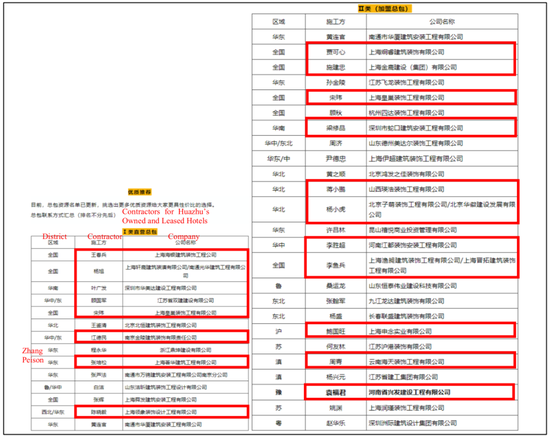The height and width of the screenshot is (437, 550).
Task: Click company '深圳市蛇口建筑安装工程有限公司'
Action: pyautogui.click(x=416, y=128)
